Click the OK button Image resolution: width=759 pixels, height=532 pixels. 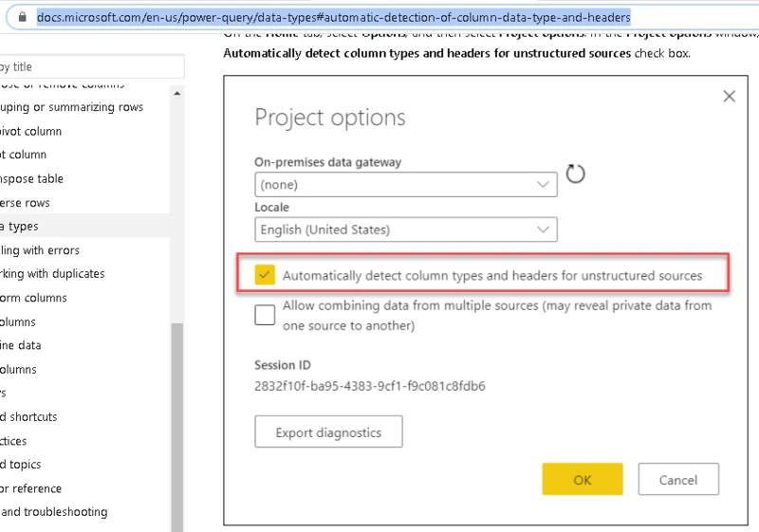[583, 479]
